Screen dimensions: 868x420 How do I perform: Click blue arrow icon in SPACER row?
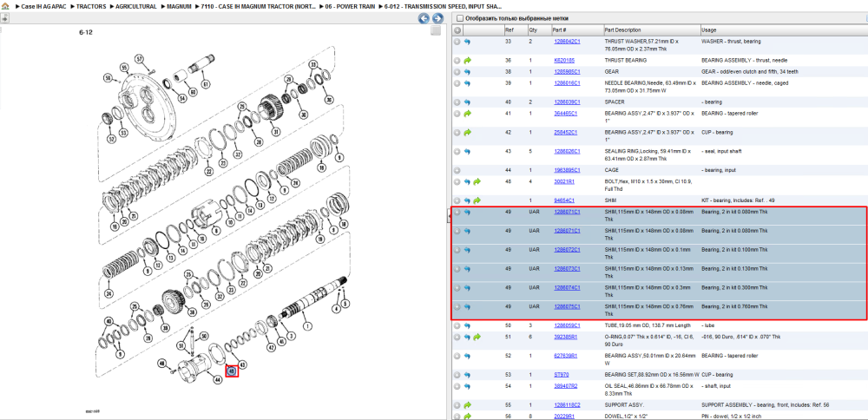[467, 102]
